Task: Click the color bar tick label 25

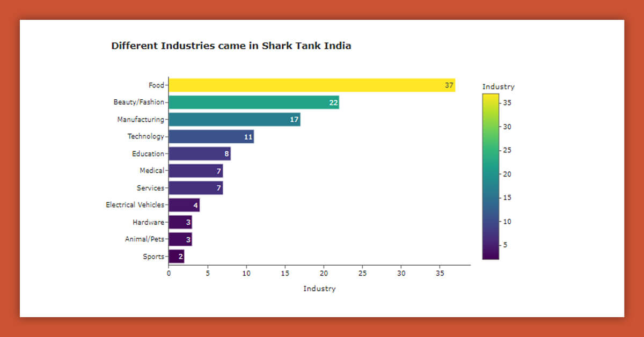Action: [x=507, y=151]
